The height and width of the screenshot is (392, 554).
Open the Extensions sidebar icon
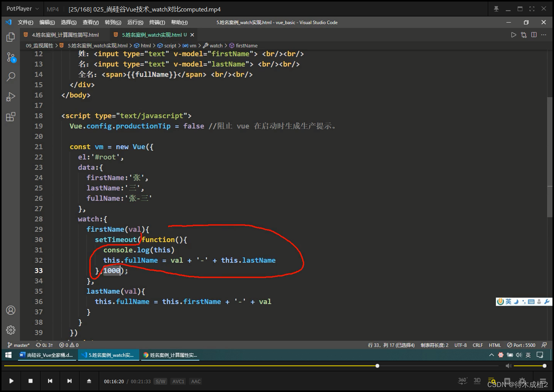[11, 117]
